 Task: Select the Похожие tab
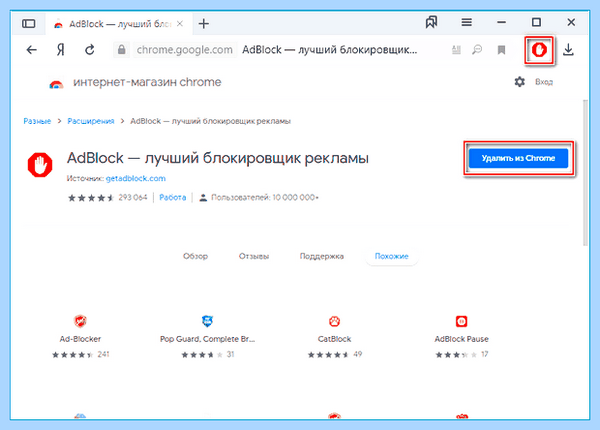(391, 256)
